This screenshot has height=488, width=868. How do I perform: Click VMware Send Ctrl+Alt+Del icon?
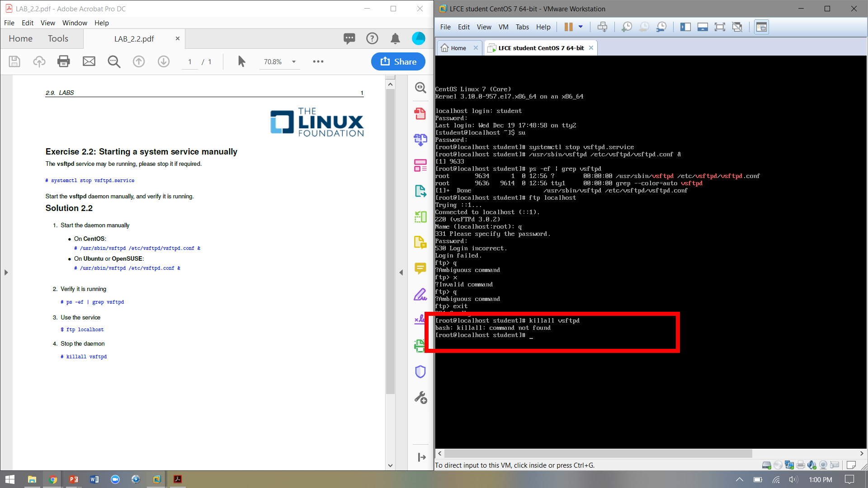(602, 27)
